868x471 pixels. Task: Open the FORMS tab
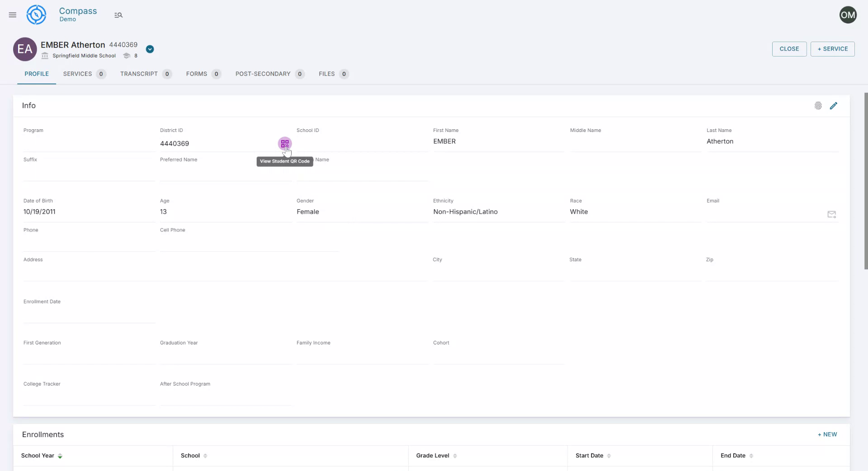(x=196, y=74)
